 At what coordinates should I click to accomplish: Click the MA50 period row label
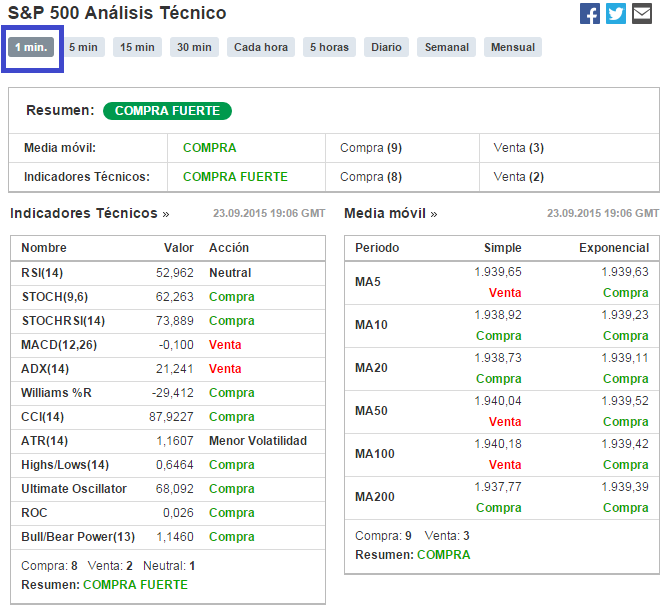371,411
